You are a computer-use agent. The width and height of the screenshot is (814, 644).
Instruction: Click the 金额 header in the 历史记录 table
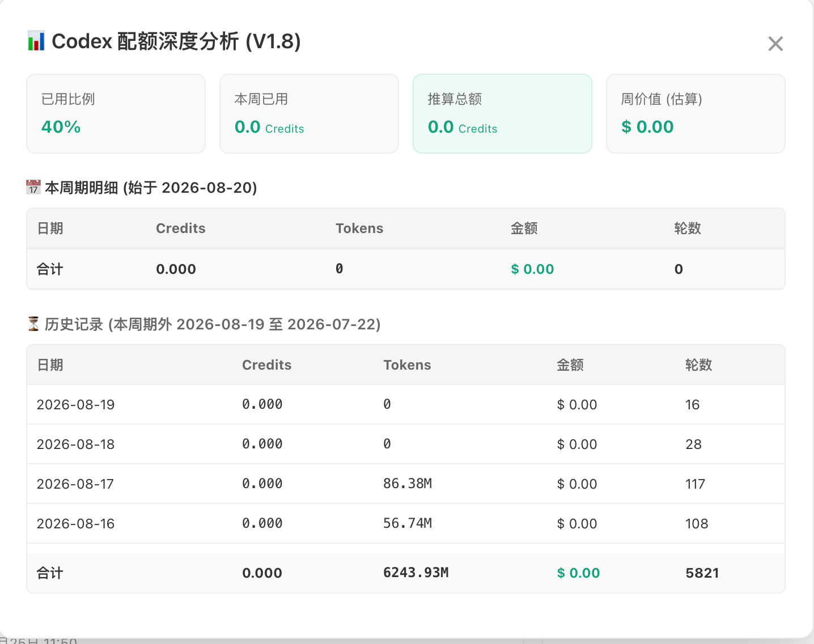570,365
